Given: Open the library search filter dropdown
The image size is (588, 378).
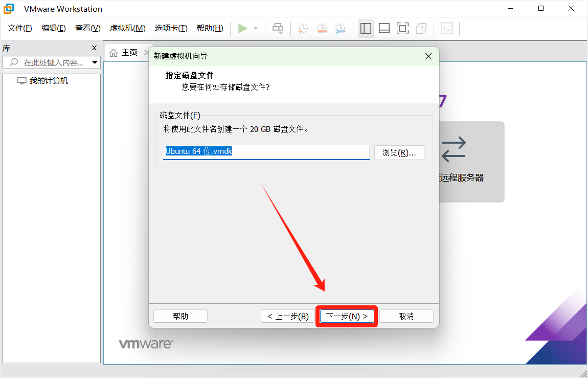Looking at the screenshot, I should [95, 62].
